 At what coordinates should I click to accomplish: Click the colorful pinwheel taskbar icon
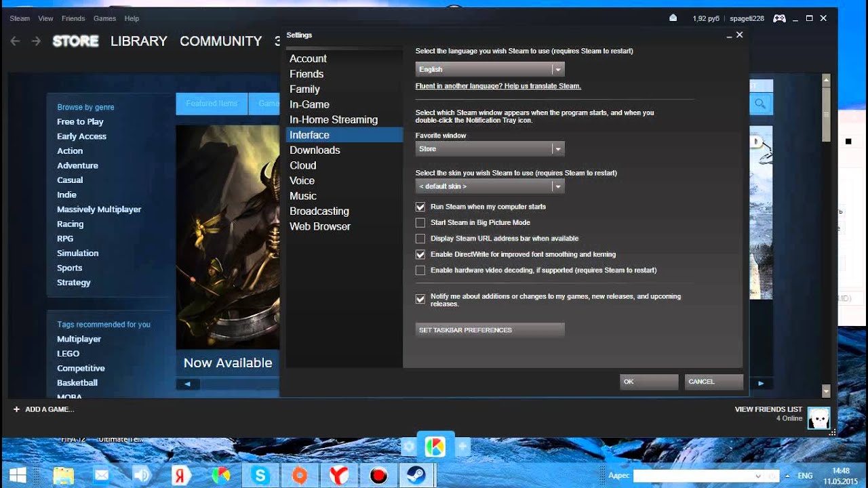pos(220,475)
